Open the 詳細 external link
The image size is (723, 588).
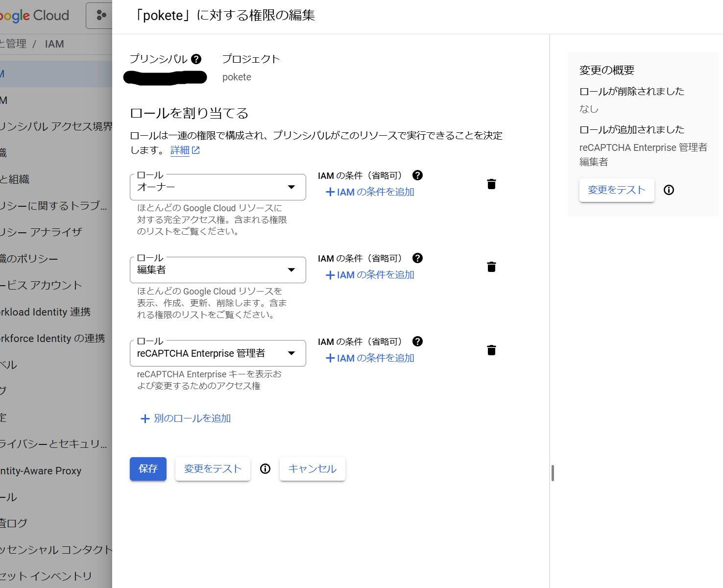pos(185,150)
